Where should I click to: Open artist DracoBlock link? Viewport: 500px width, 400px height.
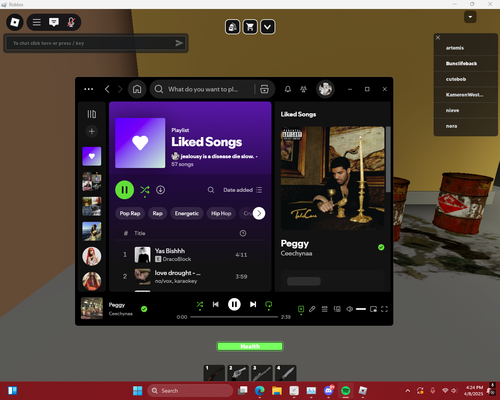177,259
